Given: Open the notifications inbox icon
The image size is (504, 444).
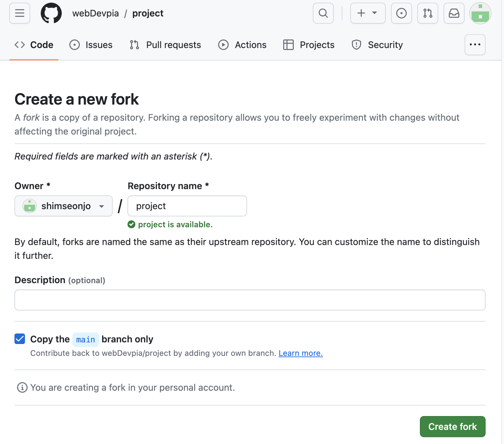Looking at the screenshot, I should point(454,13).
